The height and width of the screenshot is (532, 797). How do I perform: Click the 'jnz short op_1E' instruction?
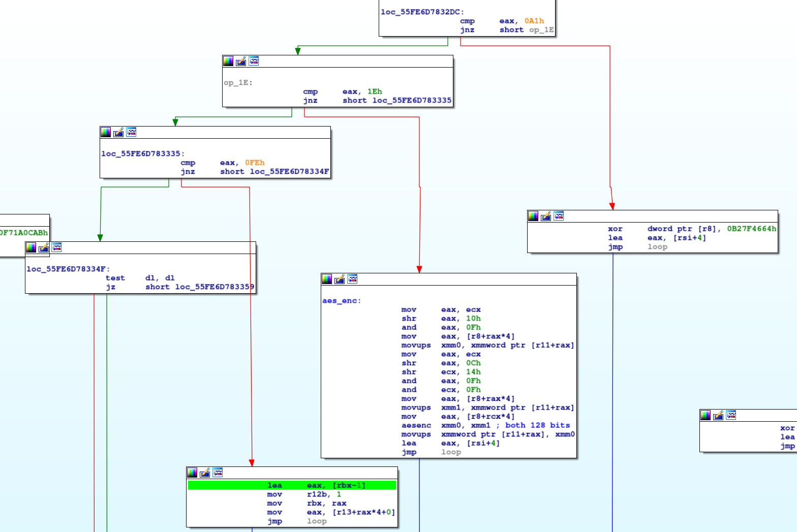[507, 30]
